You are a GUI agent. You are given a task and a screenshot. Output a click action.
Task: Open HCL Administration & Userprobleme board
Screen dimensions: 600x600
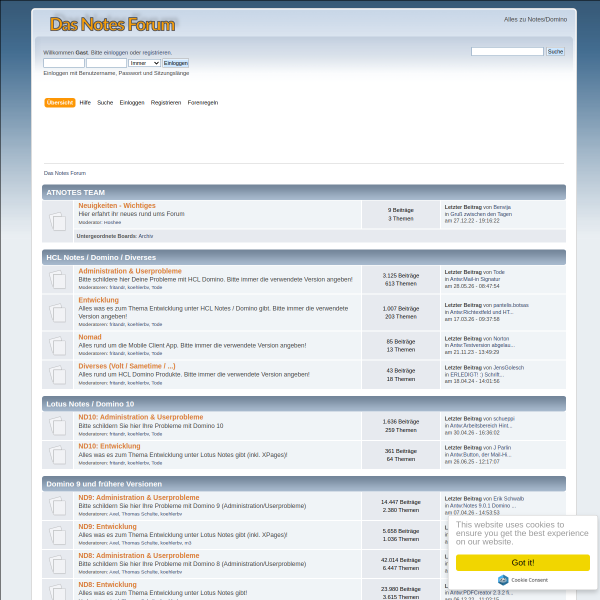pos(130,271)
